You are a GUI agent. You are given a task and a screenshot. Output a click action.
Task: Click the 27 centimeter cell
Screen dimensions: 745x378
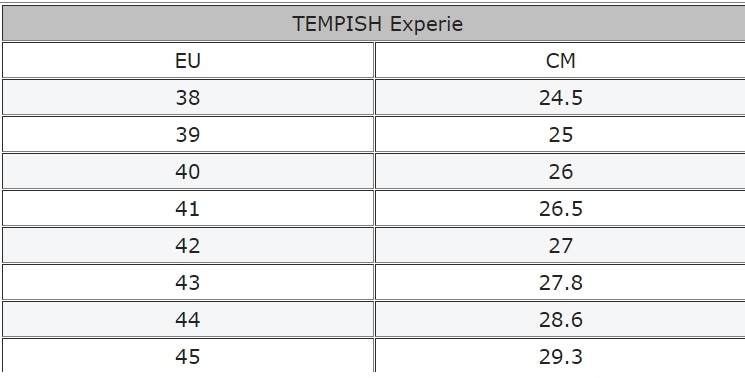(560, 246)
